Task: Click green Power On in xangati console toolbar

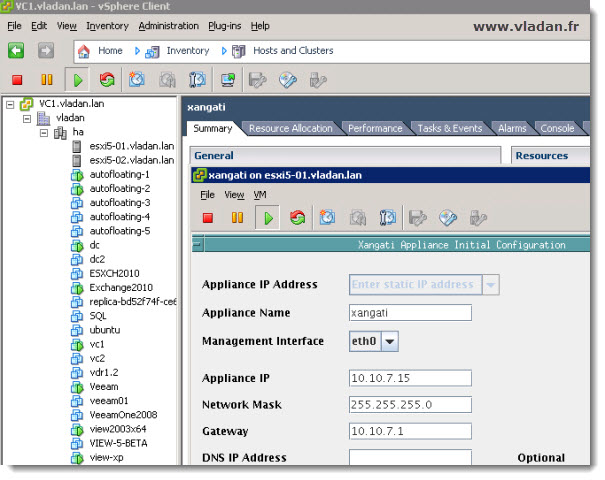Action: pos(268,218)
